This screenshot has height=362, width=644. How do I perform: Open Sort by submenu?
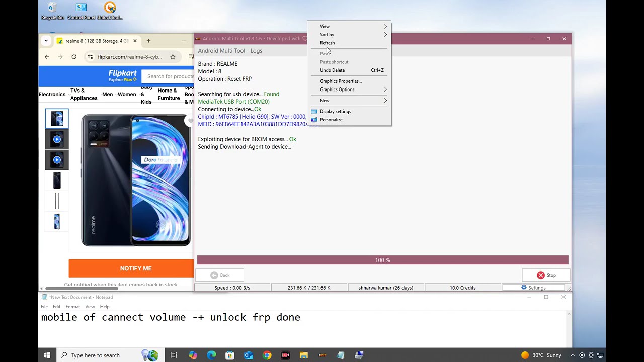coord(349,35)
